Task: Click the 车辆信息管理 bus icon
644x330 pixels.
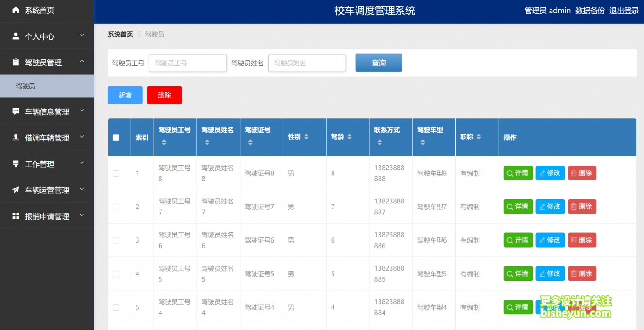Action: tap(15, 110)
